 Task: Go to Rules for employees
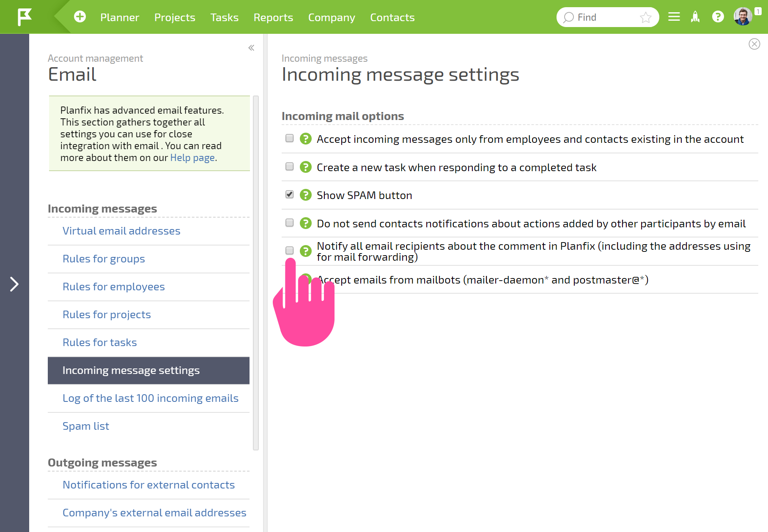click(x=114, y=286)
